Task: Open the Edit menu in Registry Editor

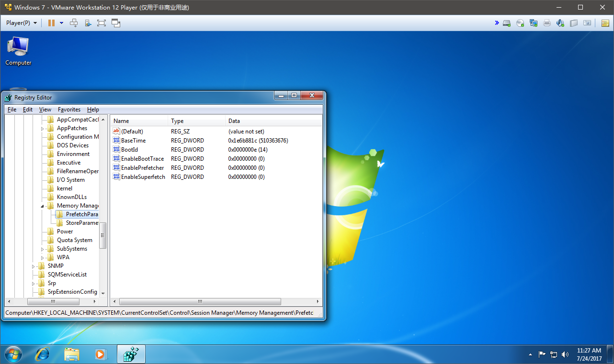Action: pos(28,110)
